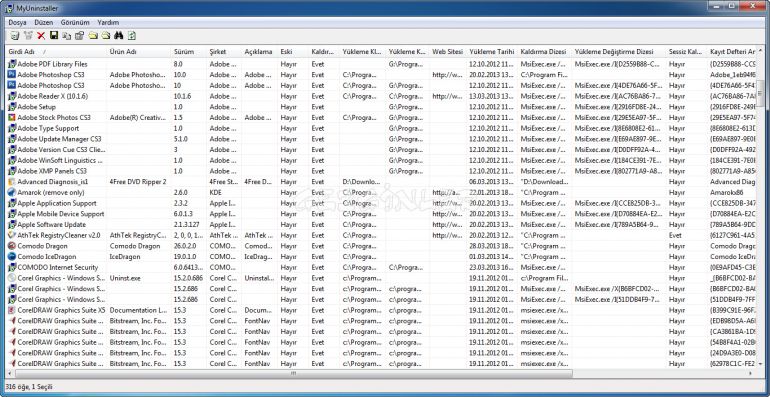This screenshot has height=397, width=770.
Task: Click the 4Free DVD Ripper 2 product cell
Action: (x=138, y=182)
